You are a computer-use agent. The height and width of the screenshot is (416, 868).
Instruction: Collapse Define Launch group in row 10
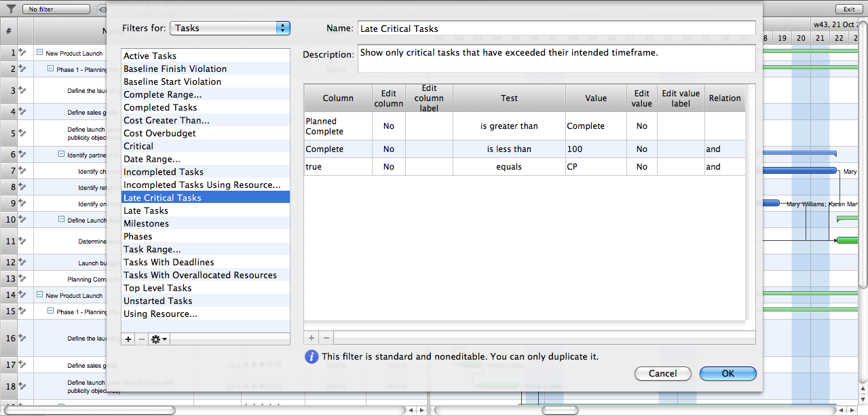[x=62, y=219]
